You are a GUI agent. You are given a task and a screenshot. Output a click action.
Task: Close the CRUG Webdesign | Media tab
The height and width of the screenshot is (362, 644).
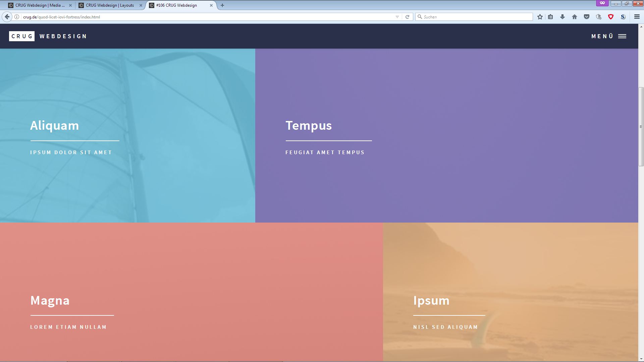[x=70, y=5]
